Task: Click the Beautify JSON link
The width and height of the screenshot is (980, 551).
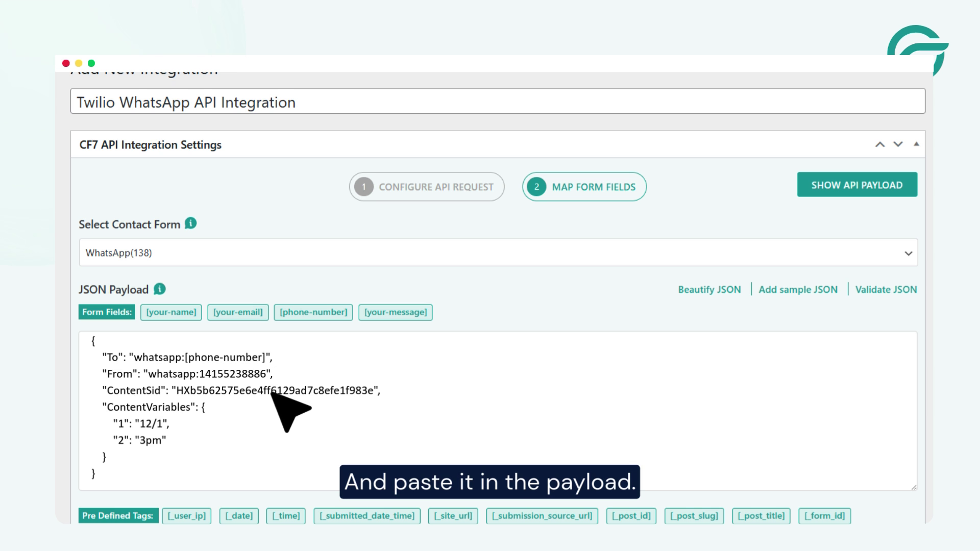Action: tap(709, 289)
